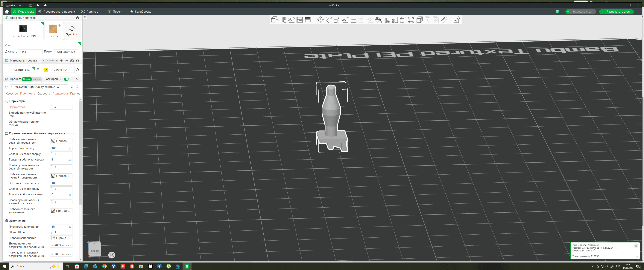Open 0.16mm High Quality preset dropdown
This screenshot has width=644, height=270.
[39, 87]
